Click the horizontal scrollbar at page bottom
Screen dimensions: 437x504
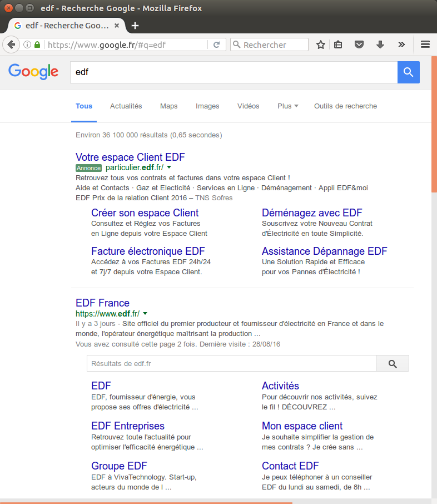146,503
